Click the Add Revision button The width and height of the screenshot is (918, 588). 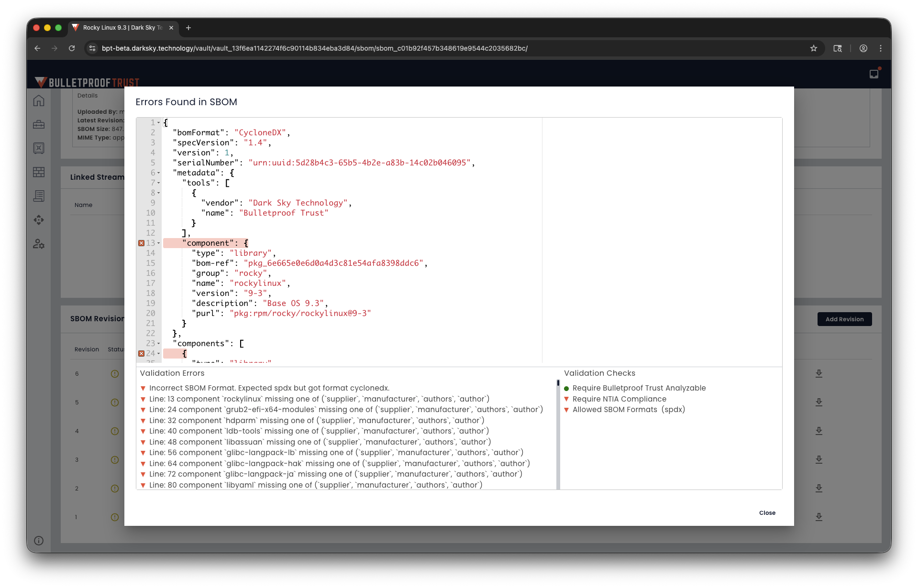pos(844,319)
